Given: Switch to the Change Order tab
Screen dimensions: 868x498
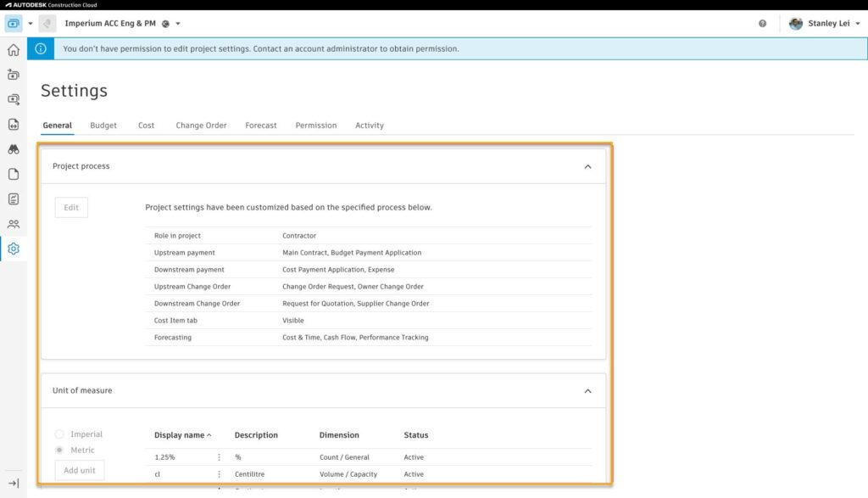Looking at the screenshot, I should click(x=201, y=126).
